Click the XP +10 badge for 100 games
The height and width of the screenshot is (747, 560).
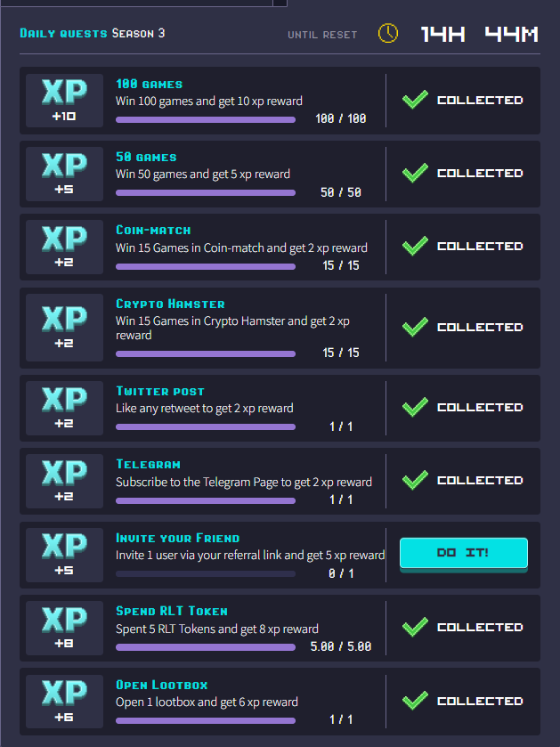tap(64, 101)
